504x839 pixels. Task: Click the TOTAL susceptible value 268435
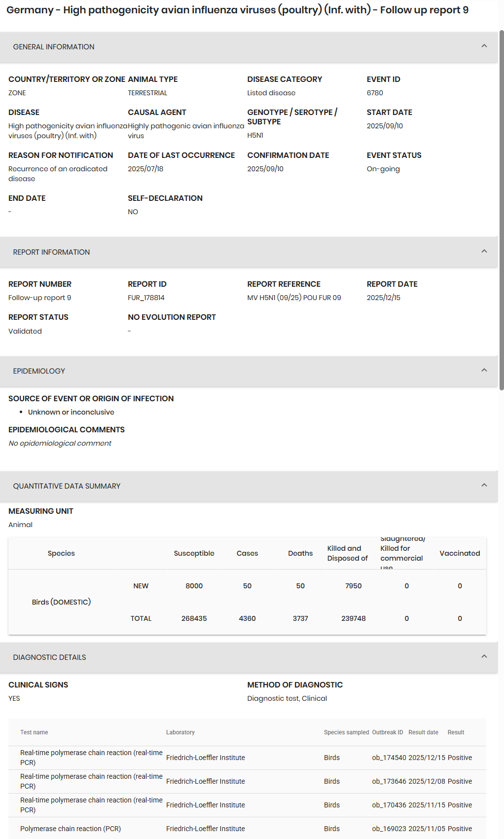[x=194, y=618]
